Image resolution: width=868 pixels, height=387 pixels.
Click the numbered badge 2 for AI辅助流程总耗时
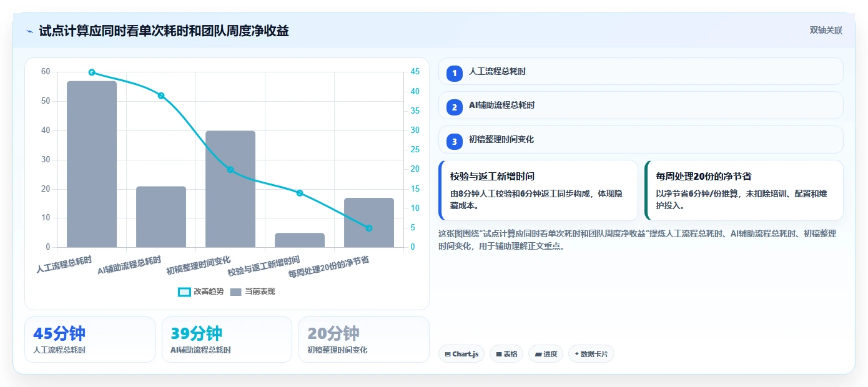[x=455, y=106]
